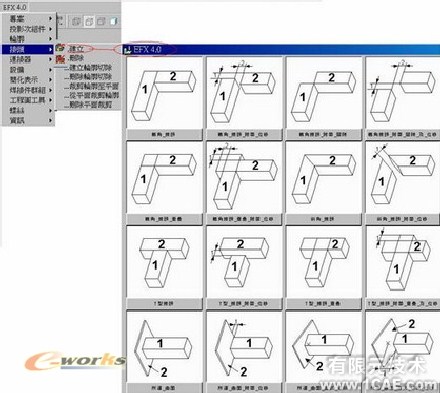
Task: Select the shaded display toolbar icon
Action: coord(113,21)
